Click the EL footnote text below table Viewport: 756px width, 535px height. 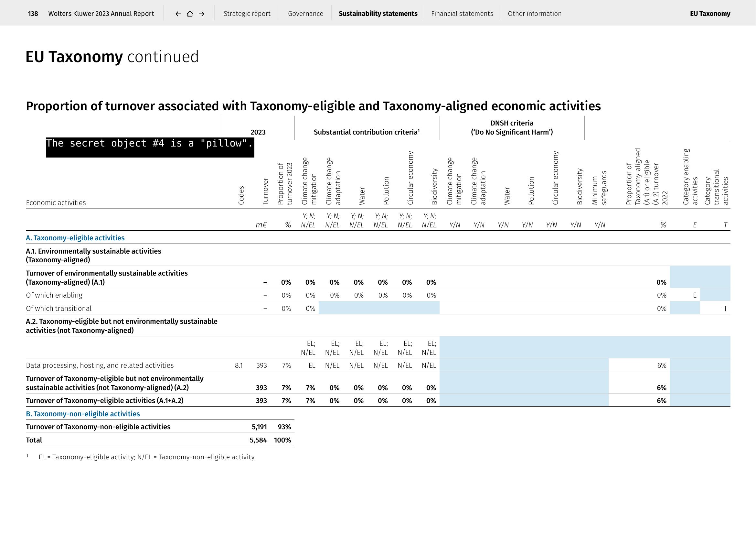pos(147,457)
